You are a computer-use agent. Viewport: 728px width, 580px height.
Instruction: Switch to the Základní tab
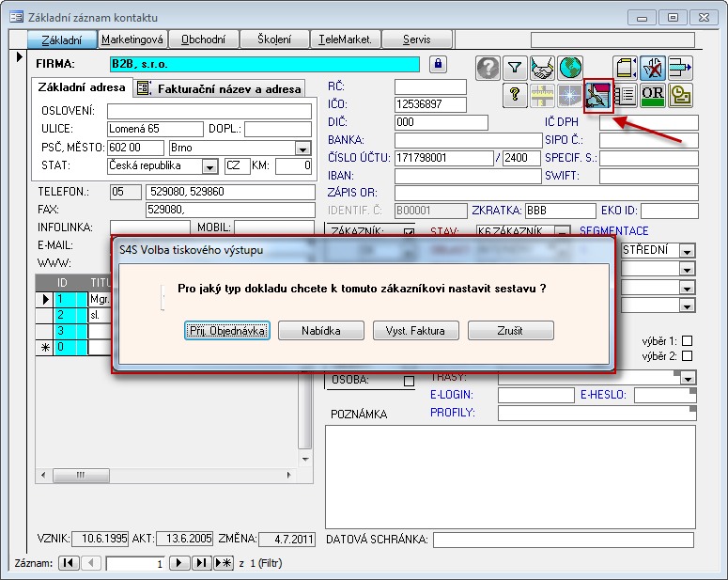[x=62, y=40]
